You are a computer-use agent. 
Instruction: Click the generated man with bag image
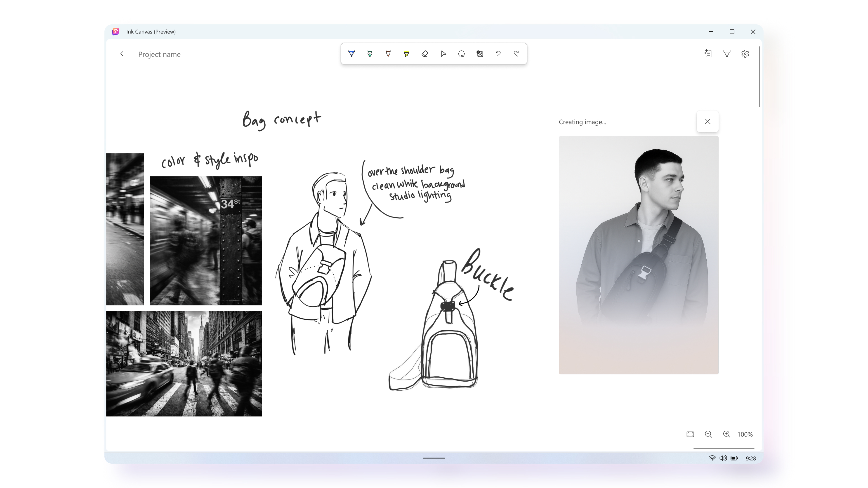point(639,255)
